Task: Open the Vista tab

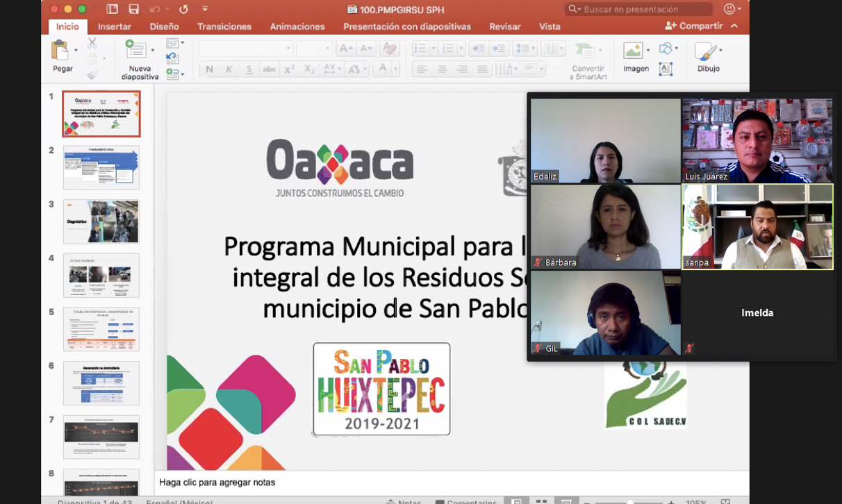Action: pos(550,26)
